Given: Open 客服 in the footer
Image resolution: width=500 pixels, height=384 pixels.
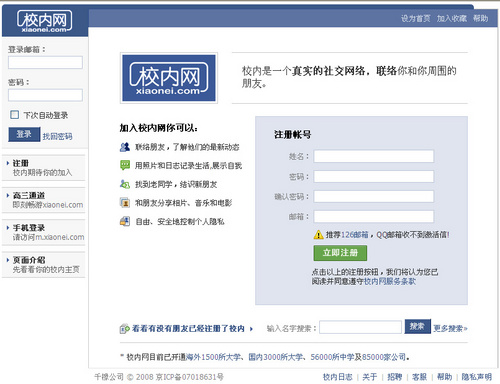Looking at the screenshot, I should pyautogui.click(x=419, y=377).
